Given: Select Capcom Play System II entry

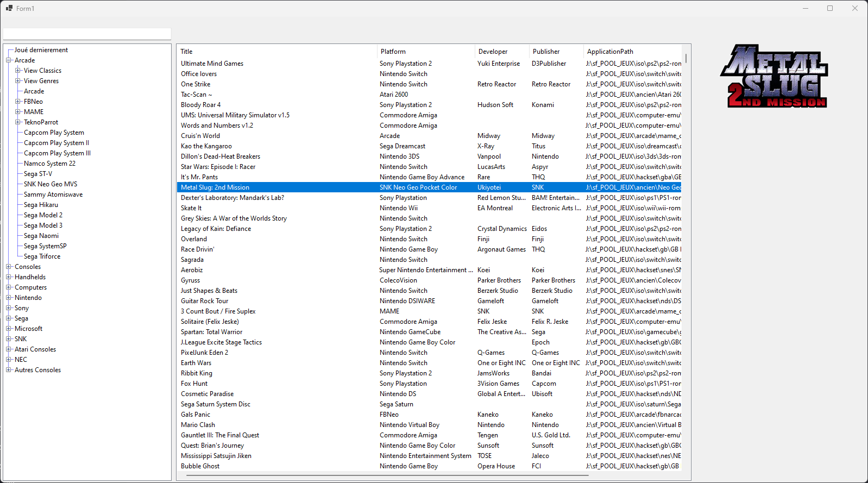Looking at the screenshot, I should 56,143.
